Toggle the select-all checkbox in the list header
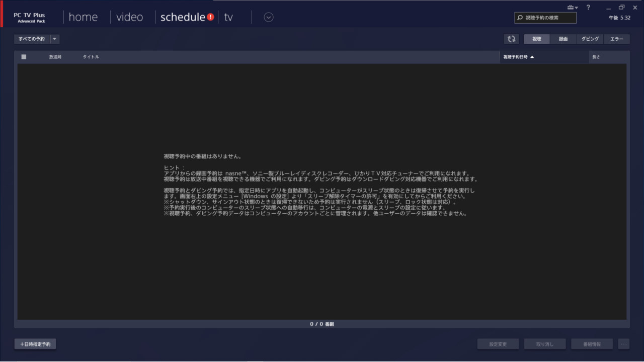Screen dimensions: 644x362 (x=24, y=57)
